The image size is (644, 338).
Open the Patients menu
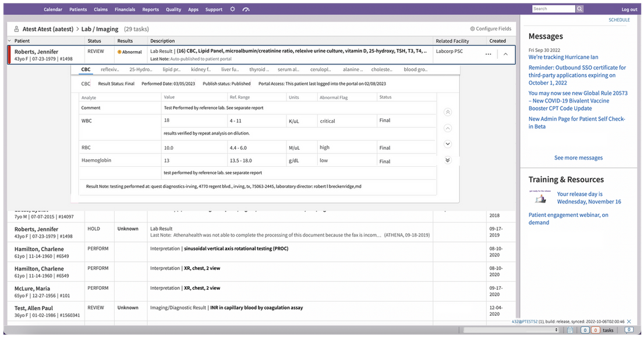coord(78,9)
